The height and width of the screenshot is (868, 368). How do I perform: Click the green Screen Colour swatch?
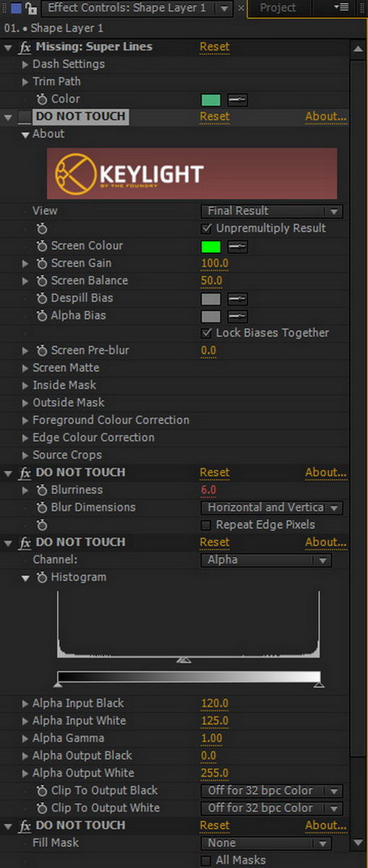(x=210, y=246)
